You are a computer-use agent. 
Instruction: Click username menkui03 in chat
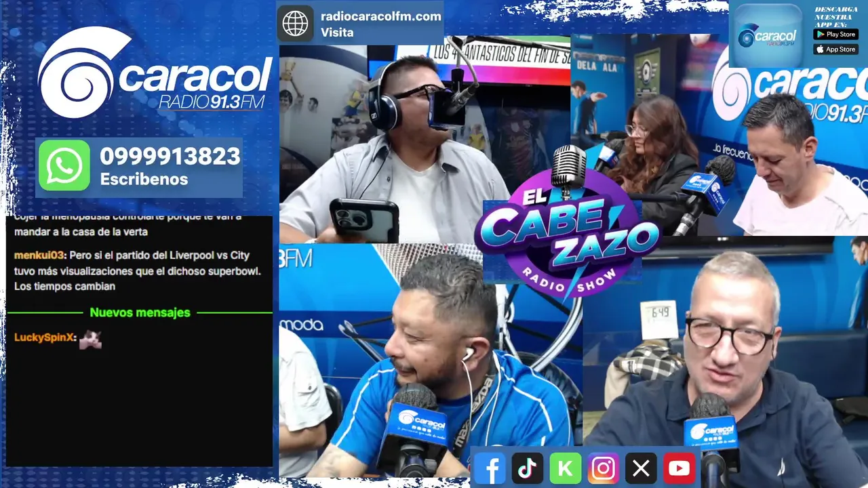(39, 256)
